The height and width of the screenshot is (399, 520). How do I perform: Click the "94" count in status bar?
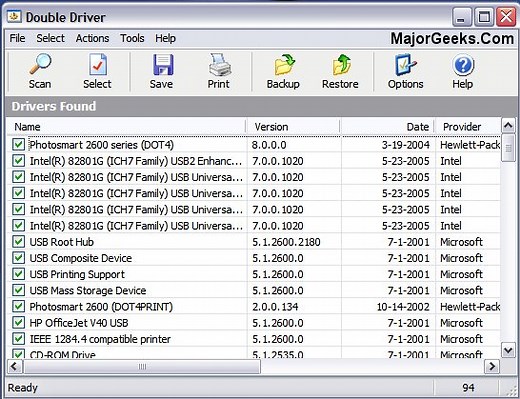tap(468, 388)
